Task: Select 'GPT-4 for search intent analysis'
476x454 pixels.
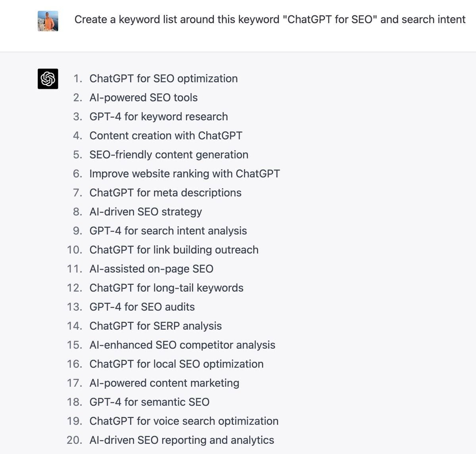Action: 168,231
